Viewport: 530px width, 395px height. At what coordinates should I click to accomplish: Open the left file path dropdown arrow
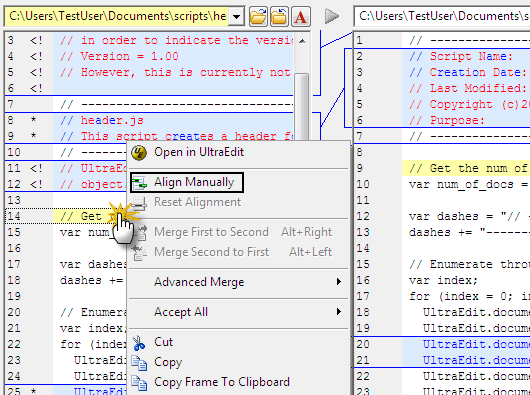click(x=237, y=16)
